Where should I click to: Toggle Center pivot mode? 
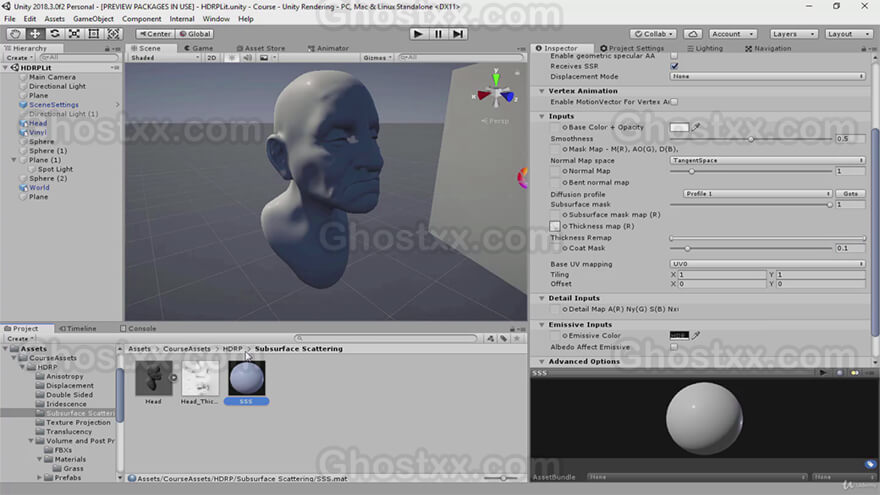[155, 34]
